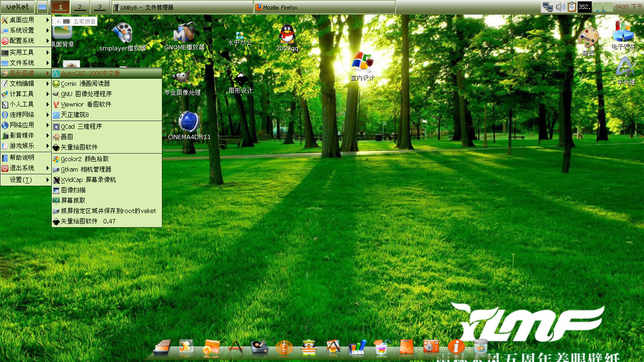Open the 网络应用 menu category

25,125
